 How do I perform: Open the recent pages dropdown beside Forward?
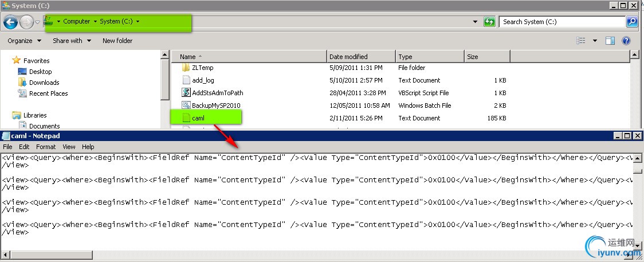(37, 22)
